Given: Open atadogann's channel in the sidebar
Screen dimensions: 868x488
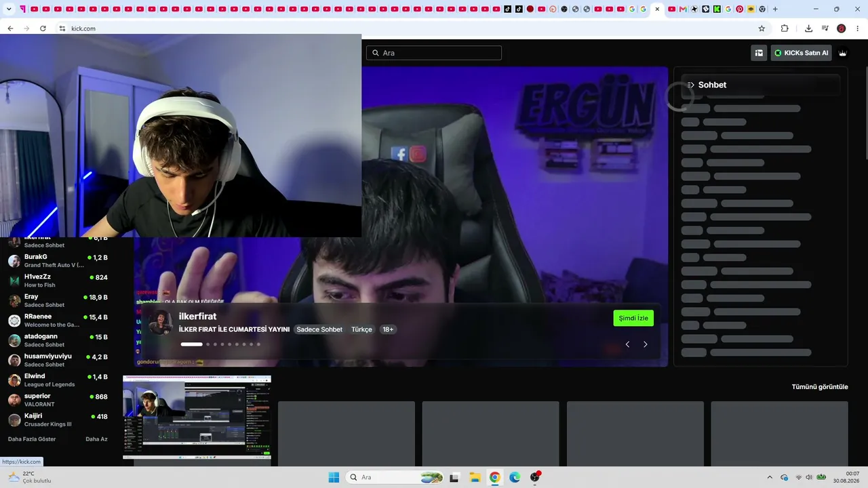Looking at the screenshot, I should (x=58, y=340).
